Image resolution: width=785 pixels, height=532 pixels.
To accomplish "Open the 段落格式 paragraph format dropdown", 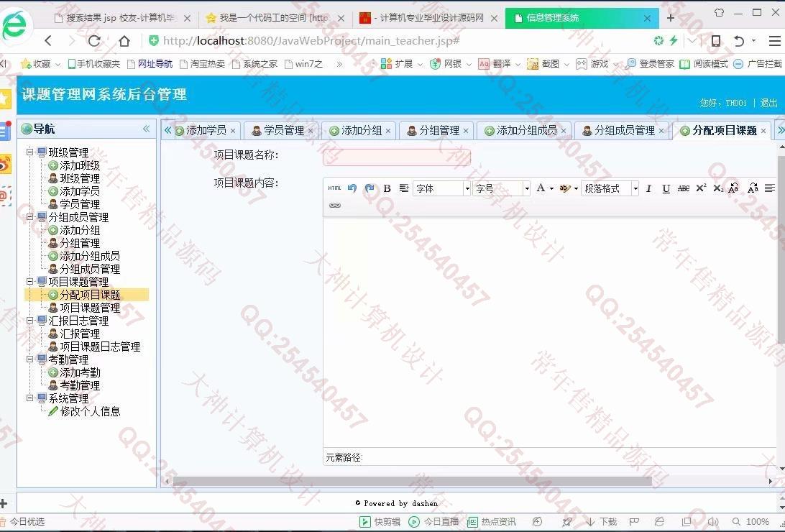I will 635,188.
